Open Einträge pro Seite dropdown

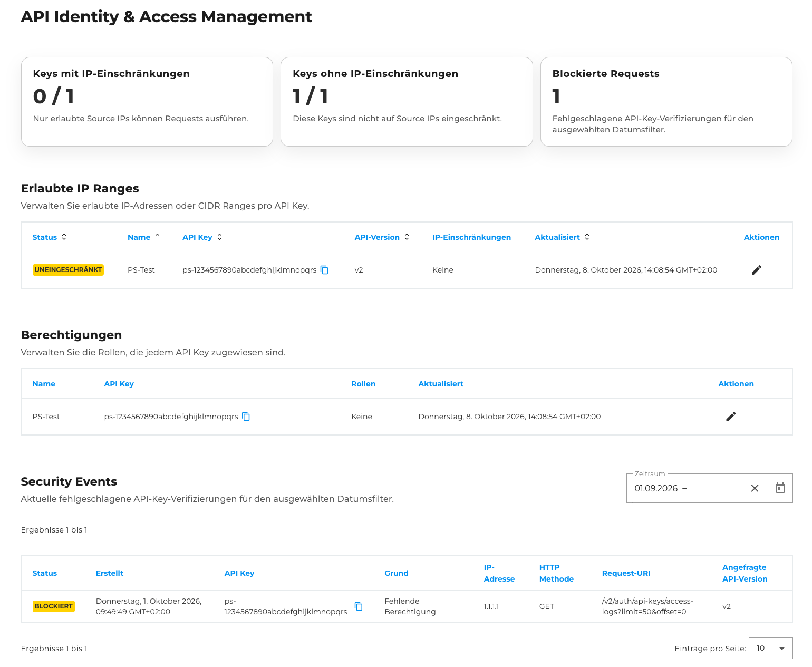point(770,649)
